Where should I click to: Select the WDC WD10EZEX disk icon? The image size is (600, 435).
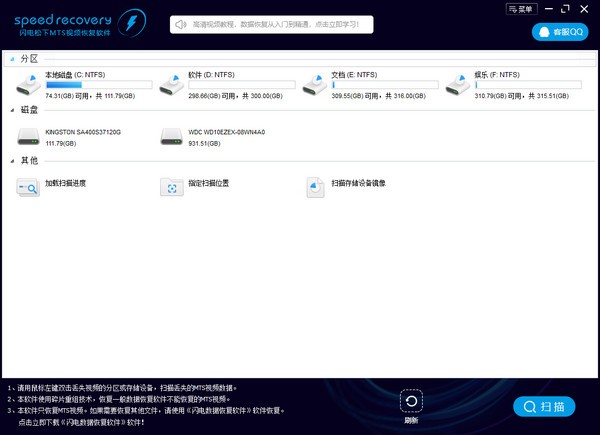[171, 136]
